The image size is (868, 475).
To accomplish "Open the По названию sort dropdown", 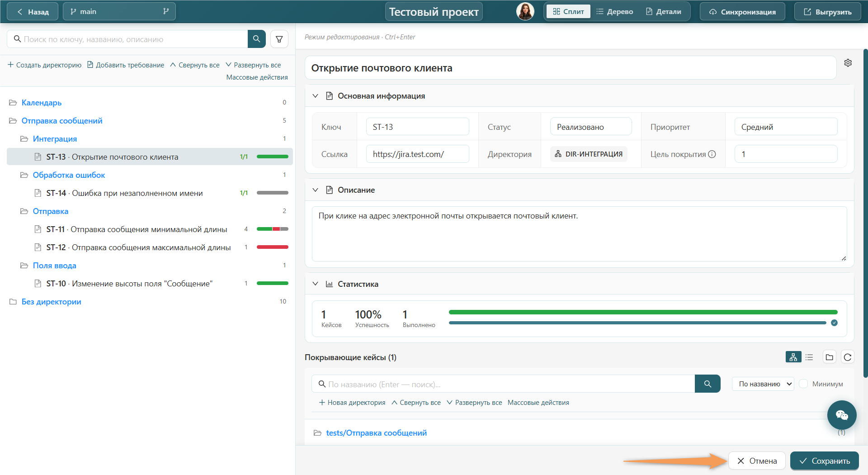I will pos(763,384).
